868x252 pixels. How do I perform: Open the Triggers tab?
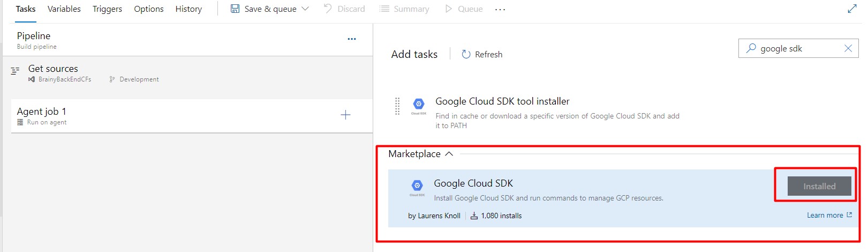click(107, 9)
